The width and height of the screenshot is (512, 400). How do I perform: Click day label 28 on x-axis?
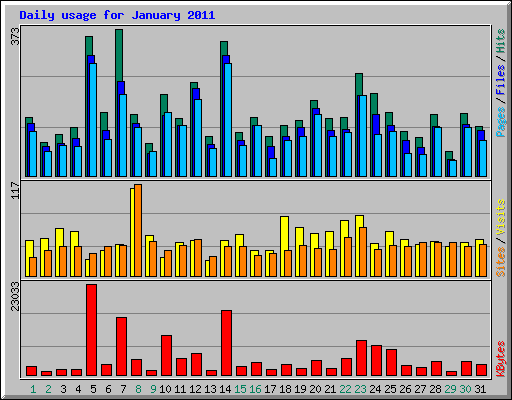point(435,389)
